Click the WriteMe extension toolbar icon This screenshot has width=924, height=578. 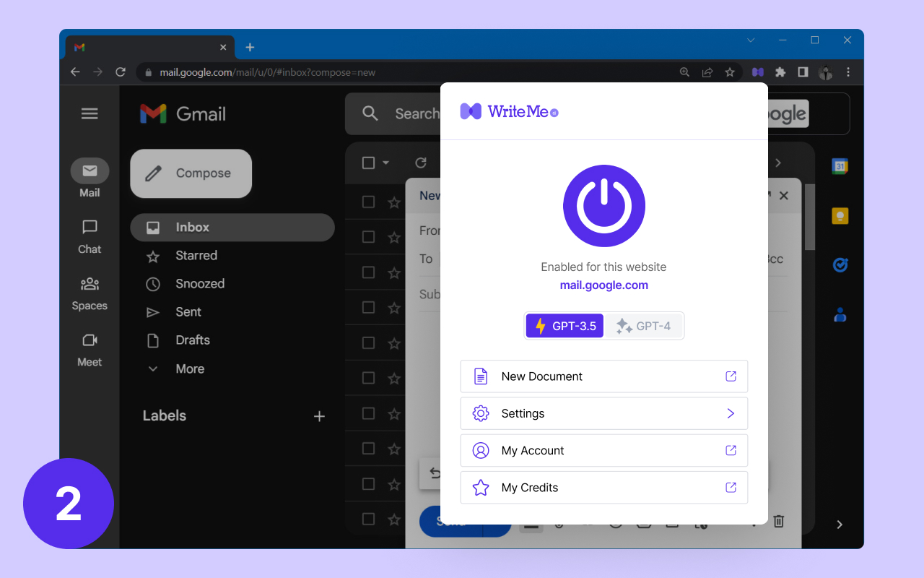click(757, 72)
